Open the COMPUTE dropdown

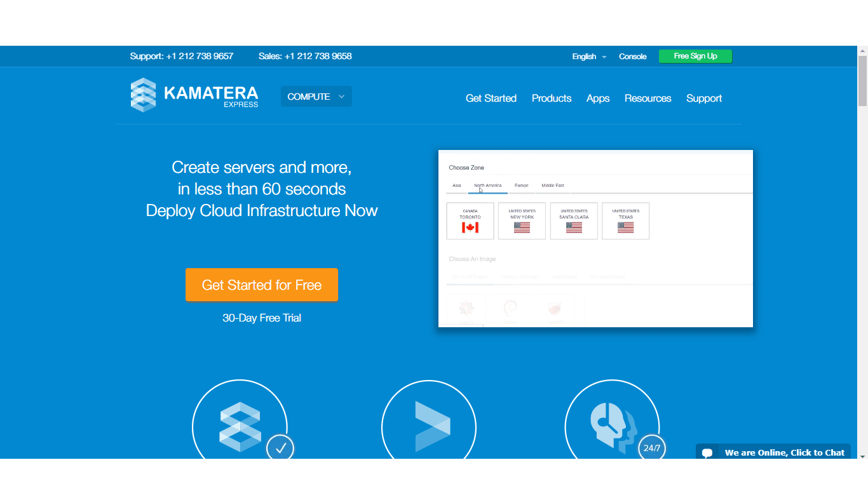pyautogui.click(x=316, y=97)
